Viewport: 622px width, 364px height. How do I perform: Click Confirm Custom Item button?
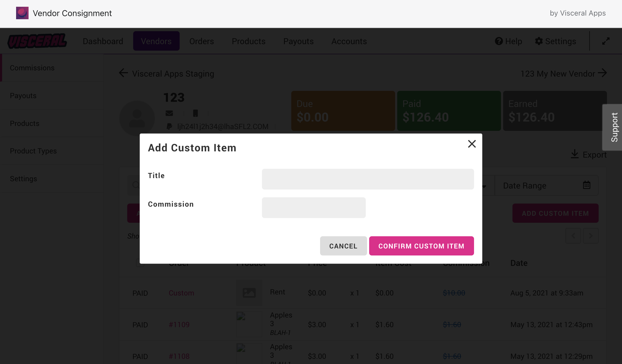(421, 246)
